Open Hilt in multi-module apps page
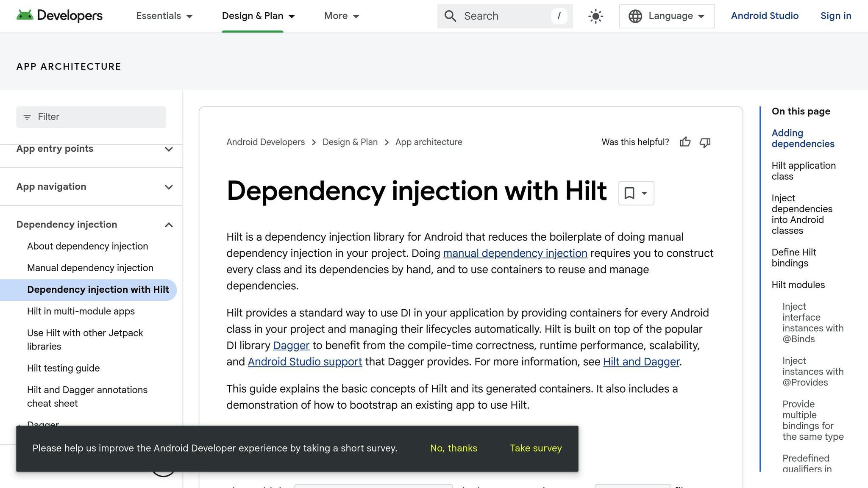 [81, 311]
